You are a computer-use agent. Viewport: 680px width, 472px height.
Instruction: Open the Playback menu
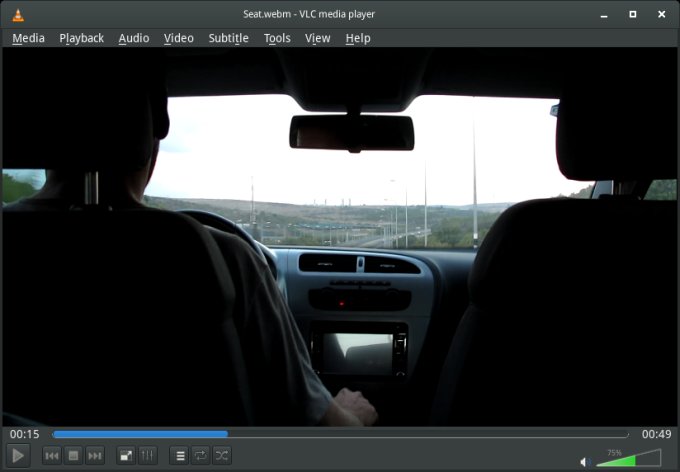click(x=82, y=38)
